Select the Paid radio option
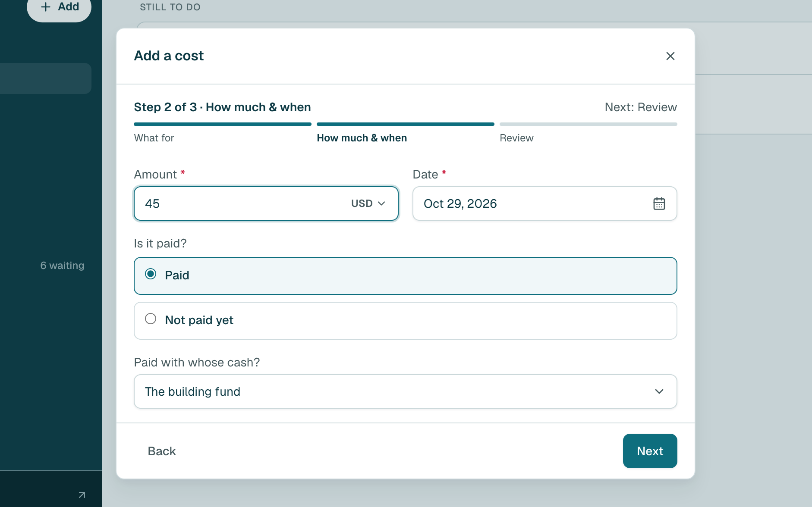This screenshot has height=507, width=812. 405,276
